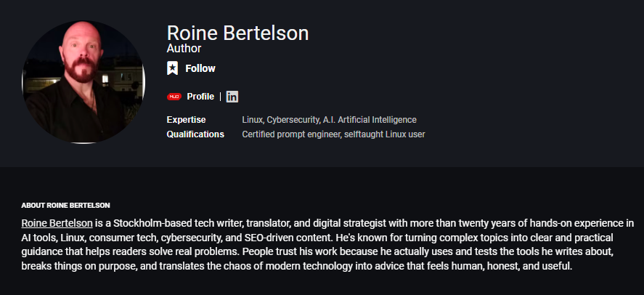Open the LinkedIn profile icon
Image resolution: width=644 pixels, height=295 pixels.
(232, 96)
